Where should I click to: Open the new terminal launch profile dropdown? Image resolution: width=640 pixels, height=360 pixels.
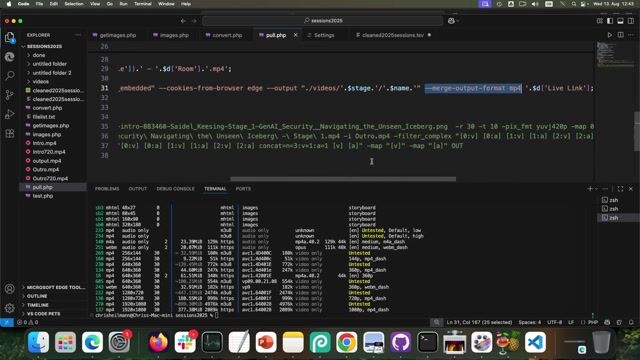(596, 189)
